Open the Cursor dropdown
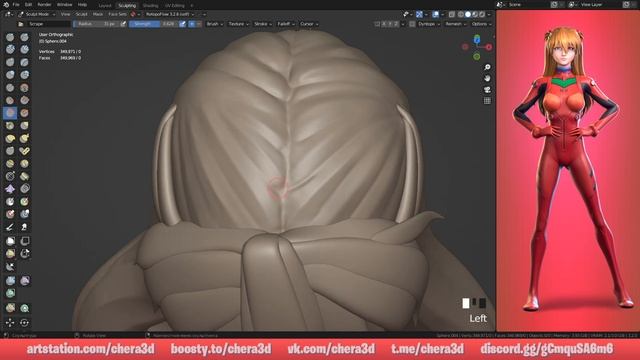Viewport: 640px width, 360px height. (x=309, y=24)
